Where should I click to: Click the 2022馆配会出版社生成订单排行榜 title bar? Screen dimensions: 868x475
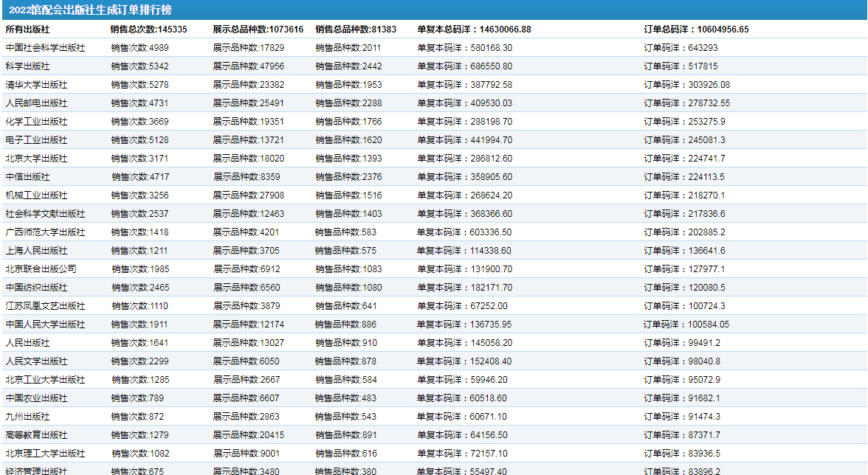tap(90, 10)
